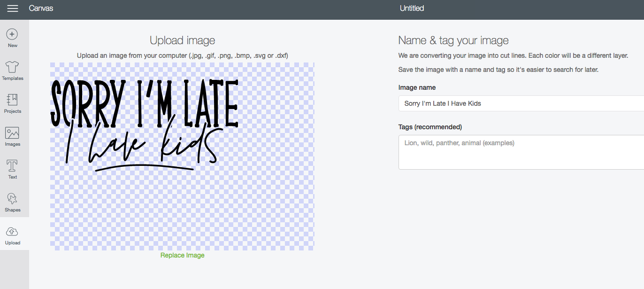Click the Canvas title in header
644x289 pixels.
[x=41, y=8]
